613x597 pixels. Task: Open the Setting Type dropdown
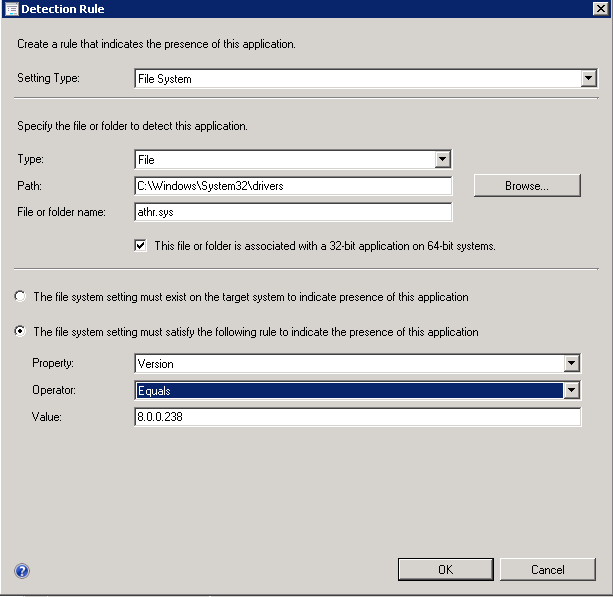point(589,78)
